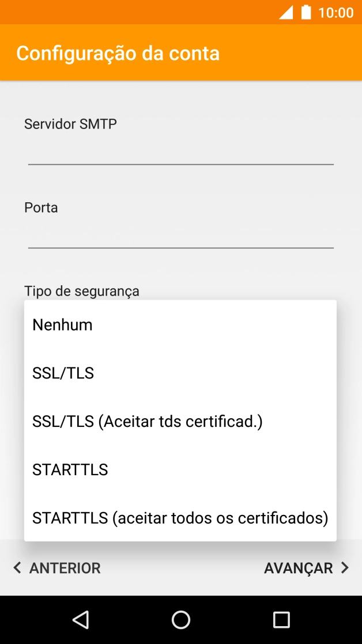The width and height of the screenshot is (362, 644).
Task: Select the Porta field label
Action: pos(40,207)
